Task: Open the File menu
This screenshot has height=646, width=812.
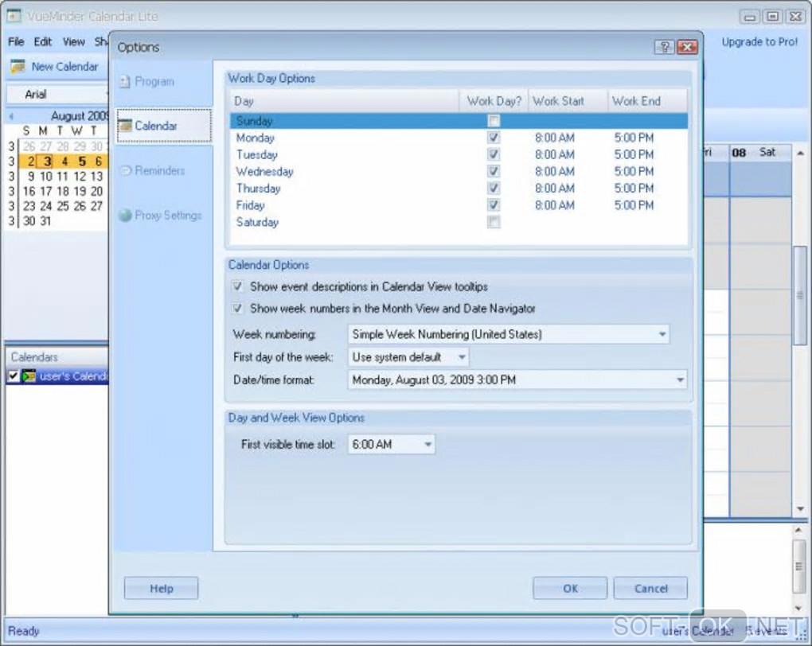Action: (x=16, y=41)
